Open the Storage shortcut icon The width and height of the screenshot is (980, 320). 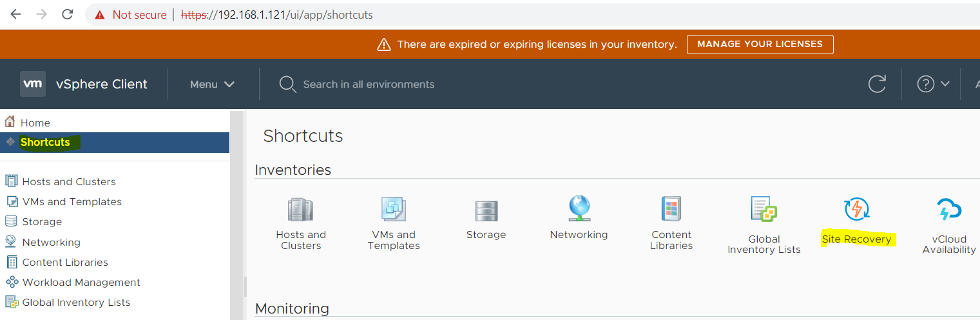[486, 211]
